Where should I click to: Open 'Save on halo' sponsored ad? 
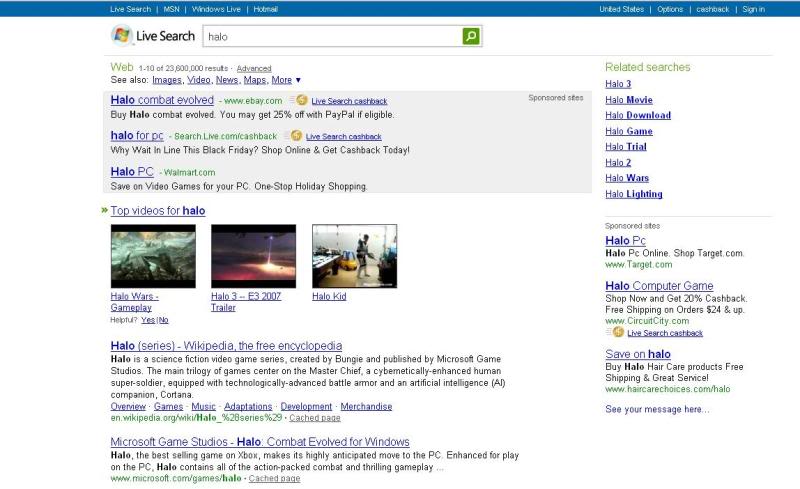pos(638,354)
